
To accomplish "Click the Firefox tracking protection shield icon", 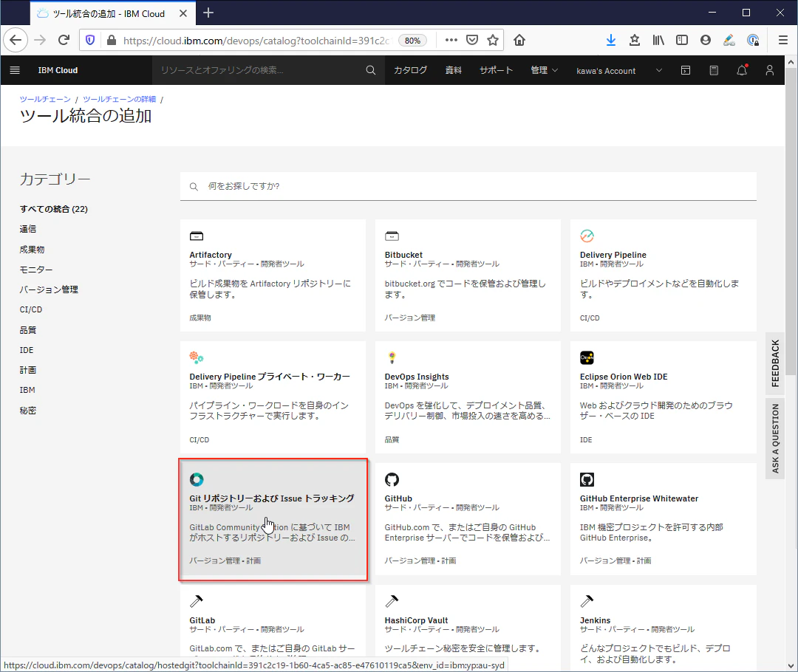I will coord(90,40).
